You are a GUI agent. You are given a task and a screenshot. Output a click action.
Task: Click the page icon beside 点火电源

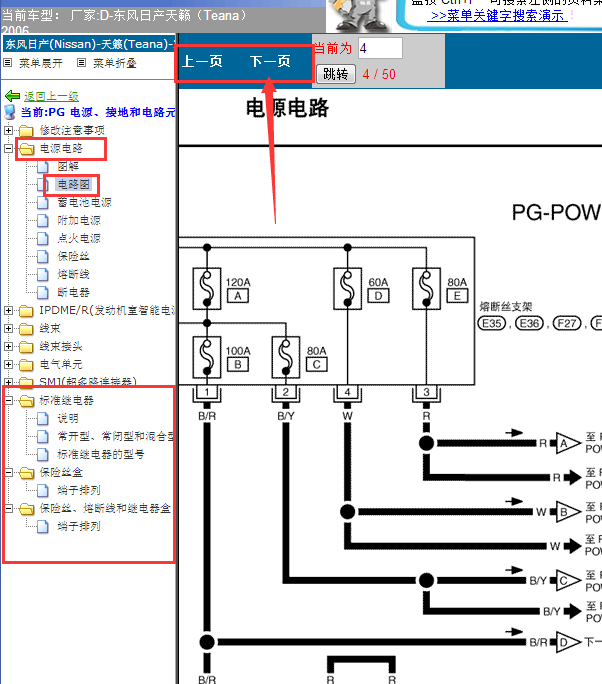pyautogui.click(x=43, y=239)
